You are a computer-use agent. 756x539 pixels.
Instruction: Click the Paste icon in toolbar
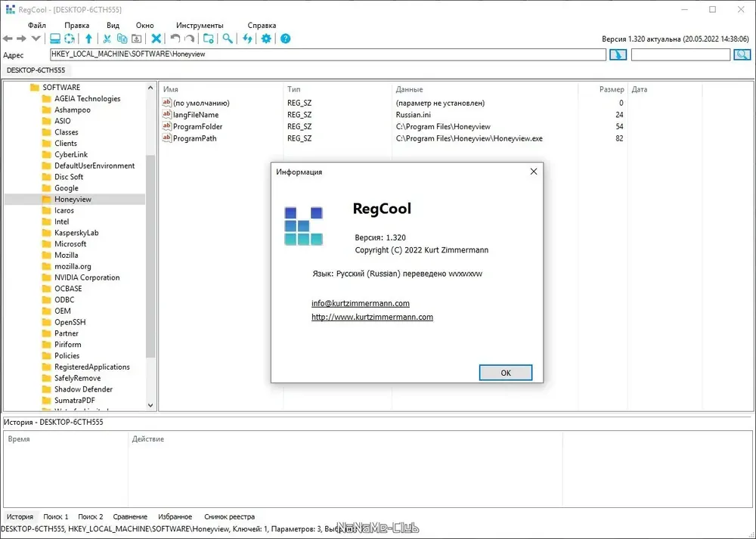coord(136,39)
